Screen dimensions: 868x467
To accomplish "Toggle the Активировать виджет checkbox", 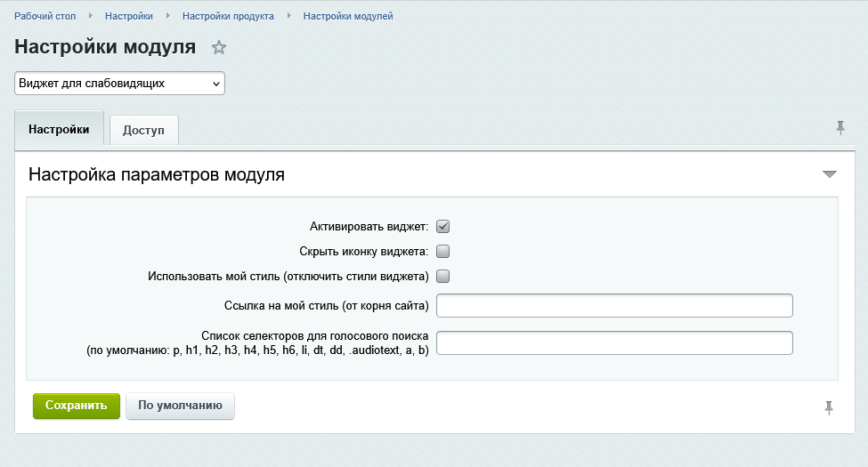I will tap(442, 226).
